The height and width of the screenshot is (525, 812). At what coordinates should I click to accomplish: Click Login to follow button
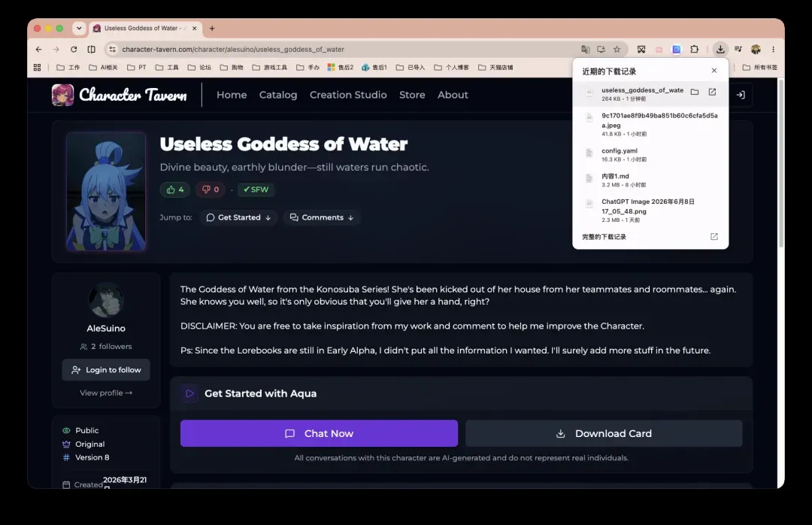(x=106, y=370)
